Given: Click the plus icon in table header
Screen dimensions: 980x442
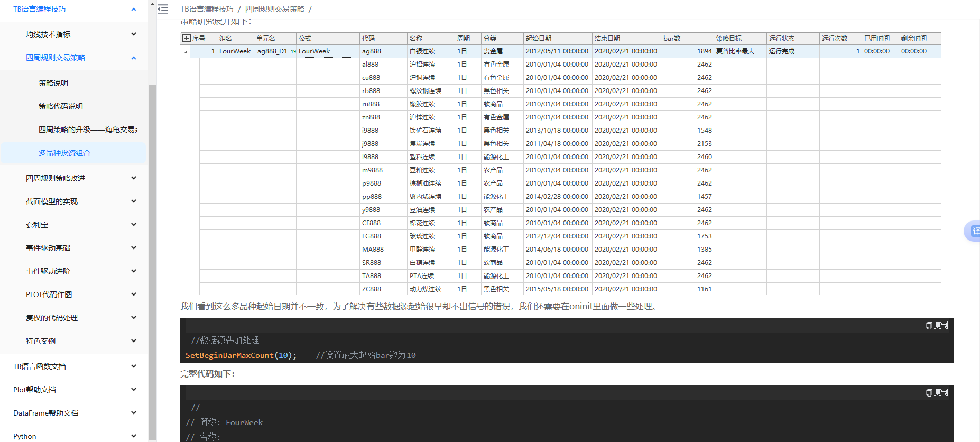Looking at the screenshot, I should (x=186, y=38).
